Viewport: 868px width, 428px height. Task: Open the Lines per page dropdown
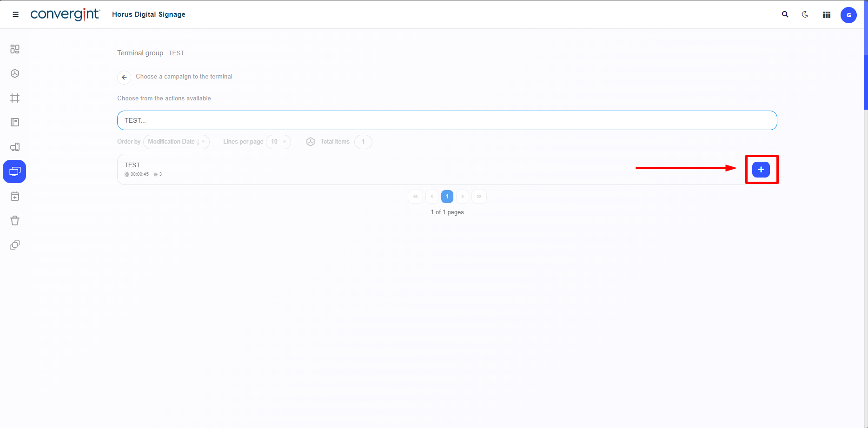tap(278, 142)
